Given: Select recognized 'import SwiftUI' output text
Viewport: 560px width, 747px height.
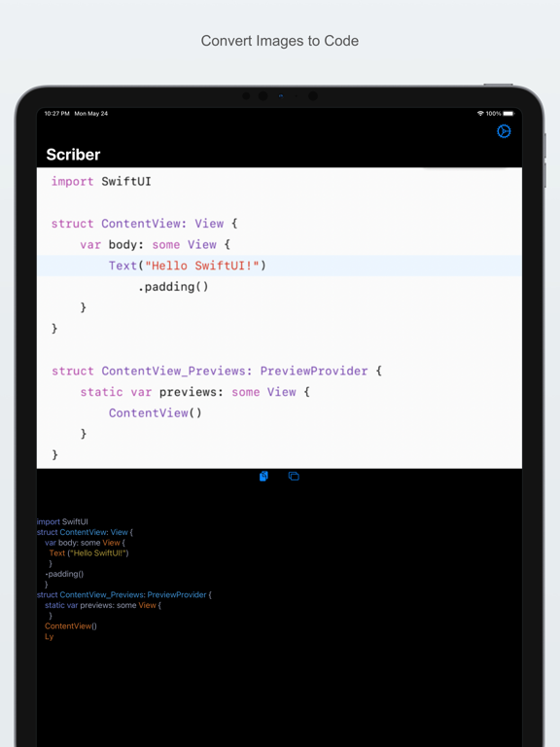Looking at the screenshot, I should (x=62, y=521).
